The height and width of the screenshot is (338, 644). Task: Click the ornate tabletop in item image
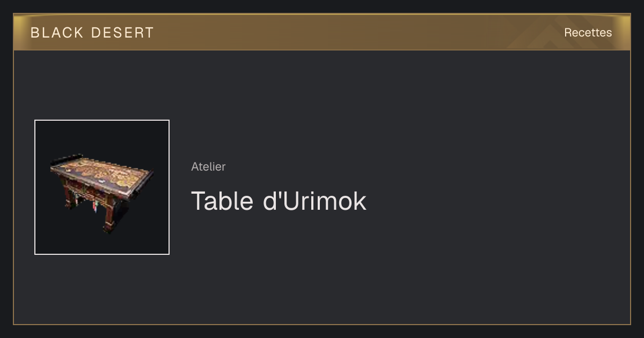coord(102,172)
